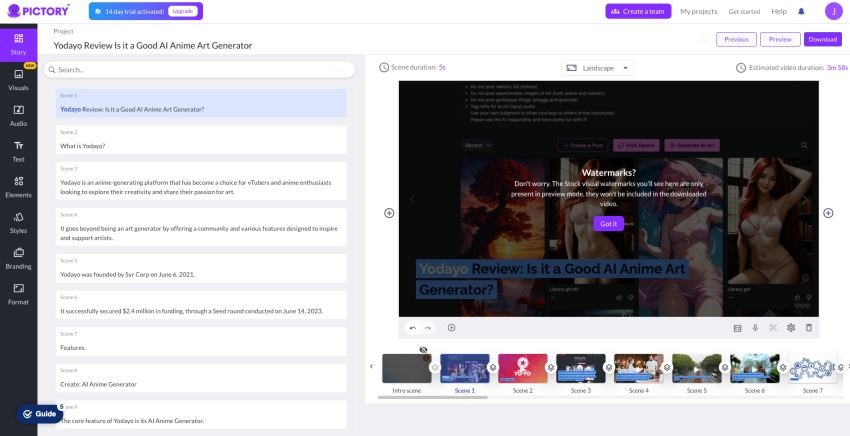The height and width of the screenshot is (436, 850).
Task: Play the scene preview button
Action: 452,328
